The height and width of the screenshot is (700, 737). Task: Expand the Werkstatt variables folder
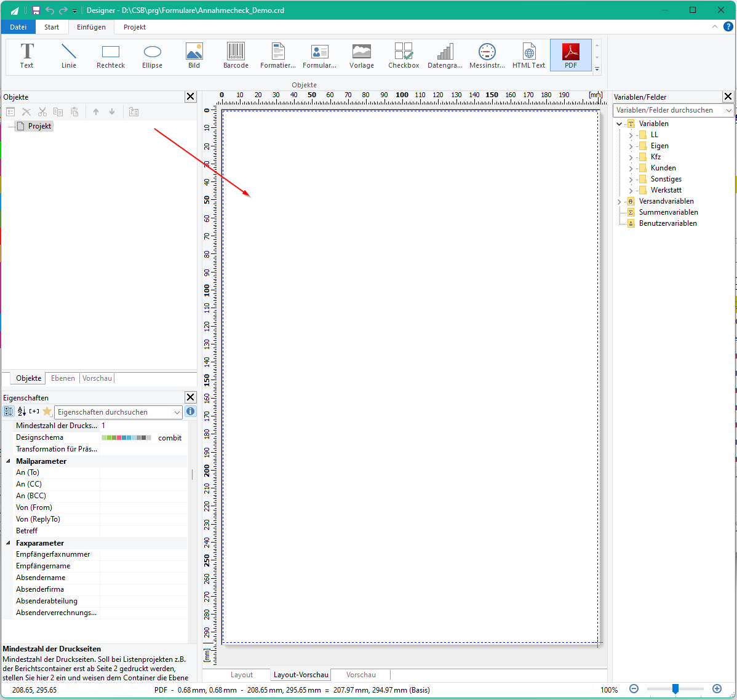(x=631, y=191)
